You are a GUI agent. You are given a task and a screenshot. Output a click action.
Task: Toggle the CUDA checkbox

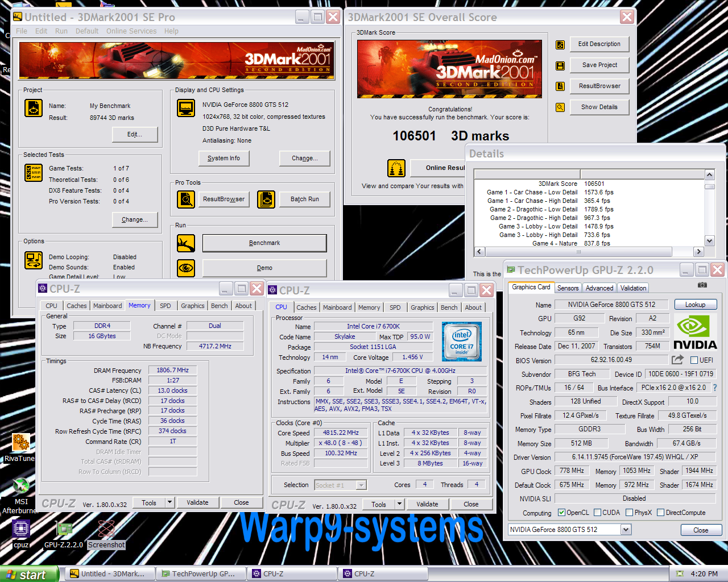tap(598, 513)
